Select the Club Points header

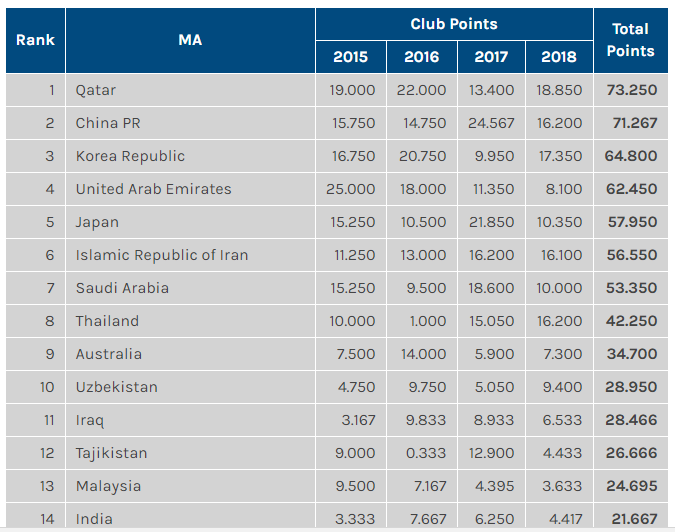tap(454, 24)
